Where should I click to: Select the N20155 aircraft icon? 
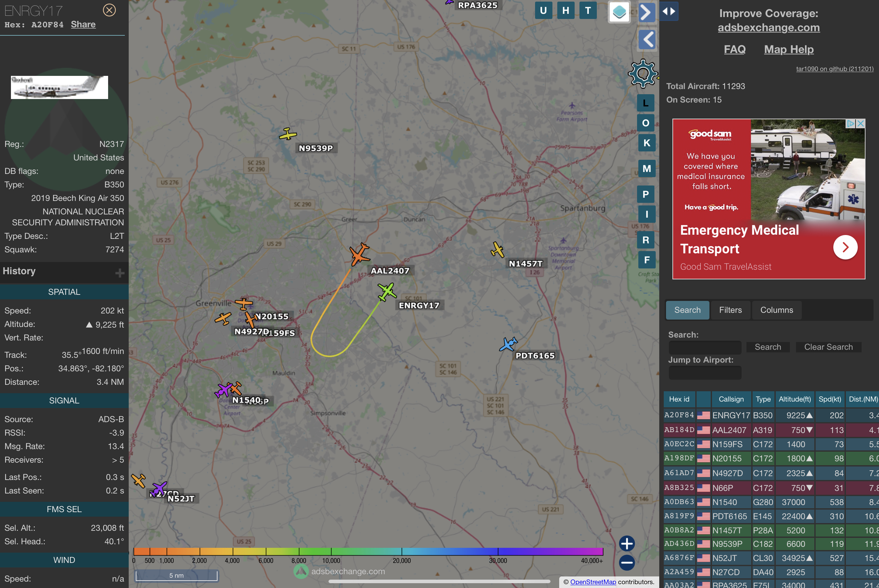point(244,303)
